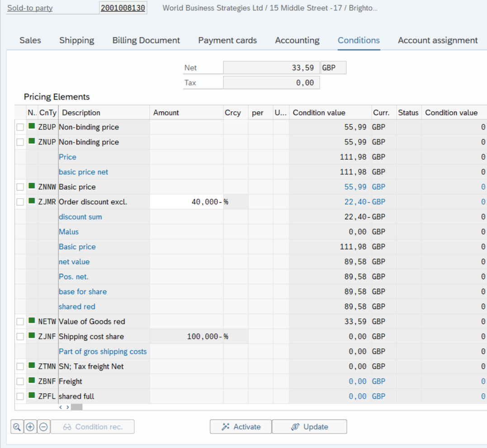Click the Activate button
Image resolution: width=487 pixels, height=448 pixels.
[x=241, y=427]
